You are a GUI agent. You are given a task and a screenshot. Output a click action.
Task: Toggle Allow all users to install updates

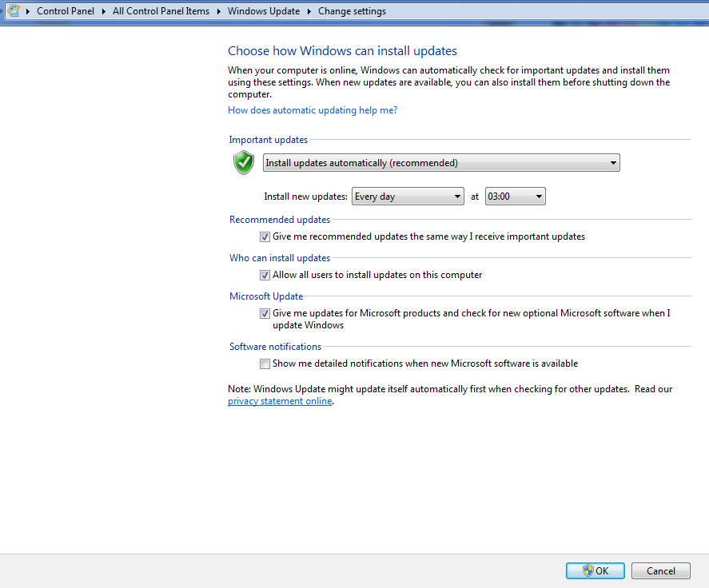(x=265, y=276)
